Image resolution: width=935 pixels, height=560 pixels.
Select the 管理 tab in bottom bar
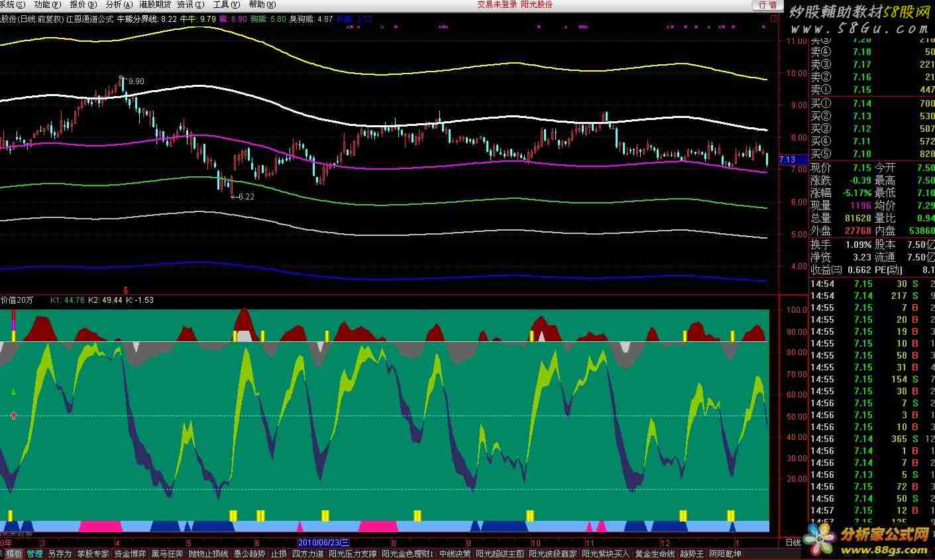(34, 553)
